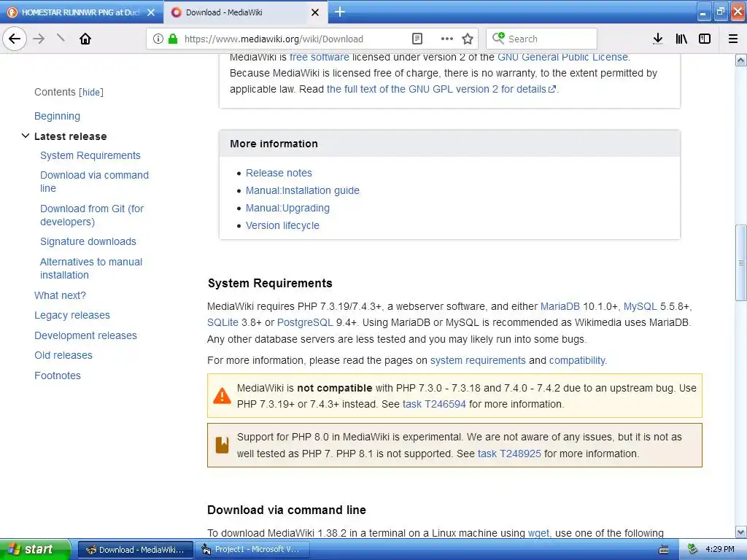Close the HOMESTAR RUNNWR PNG tab

(x=151, y=12)
